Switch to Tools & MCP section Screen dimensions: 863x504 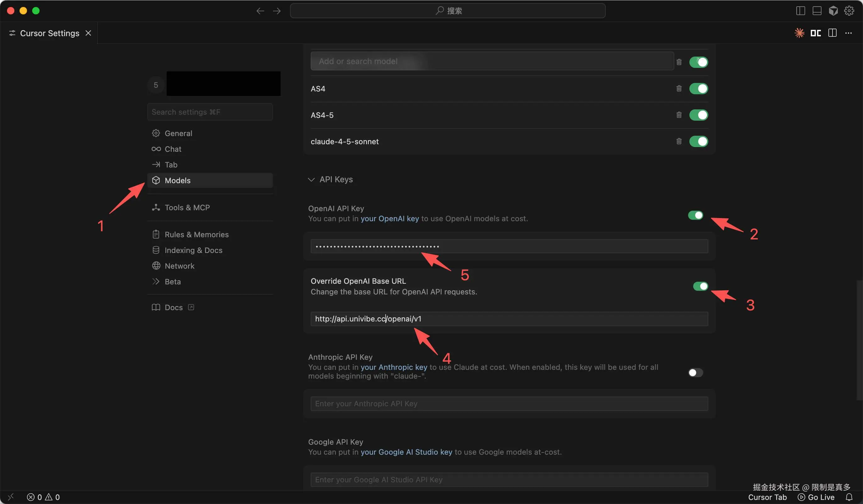click(187, 207)
